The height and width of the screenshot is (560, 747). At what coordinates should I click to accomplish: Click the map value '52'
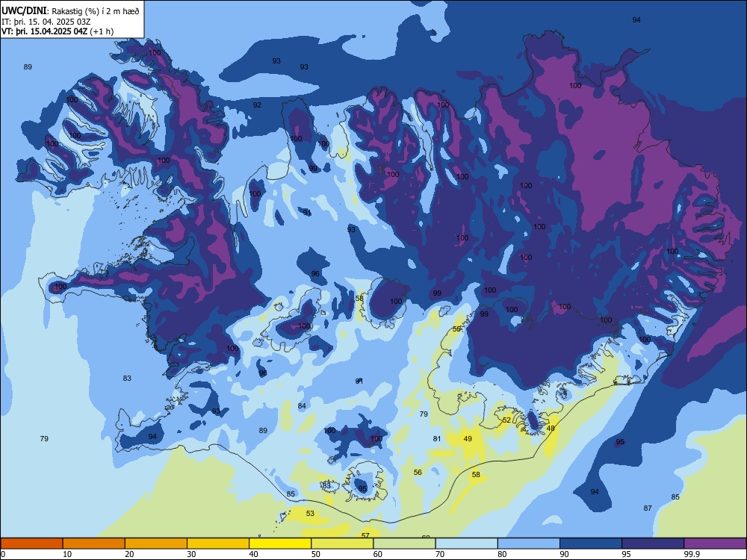click(506, 420)
